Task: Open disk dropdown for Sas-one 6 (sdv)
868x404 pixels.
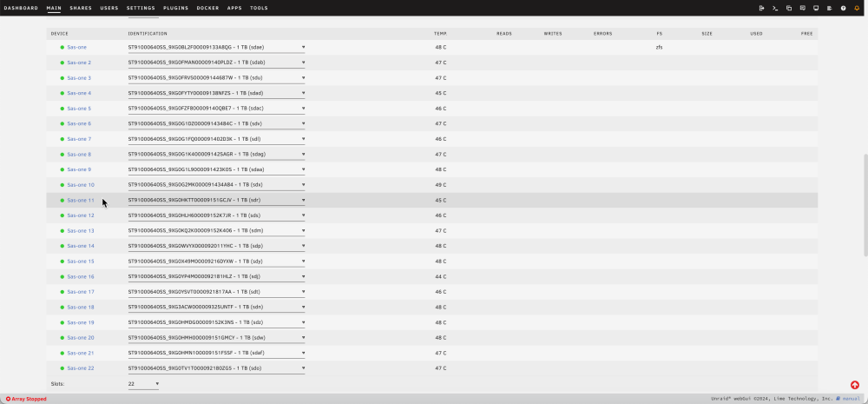Action: pyautogui.click(x=216, y=123)
